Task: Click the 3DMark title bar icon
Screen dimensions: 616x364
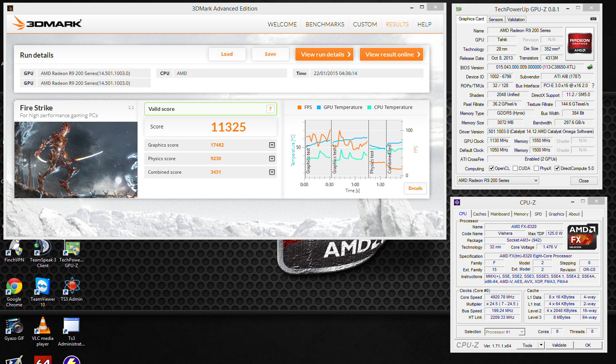Action: 10,8
